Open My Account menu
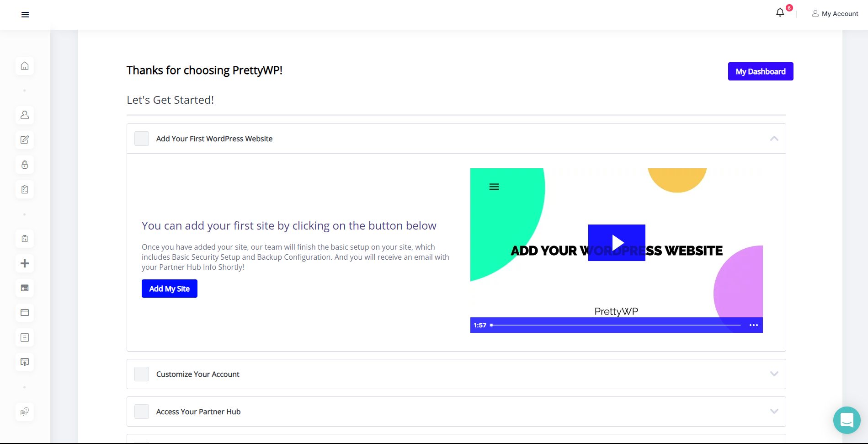Viewport: 868px width, 444px height. tap(835, 14)
